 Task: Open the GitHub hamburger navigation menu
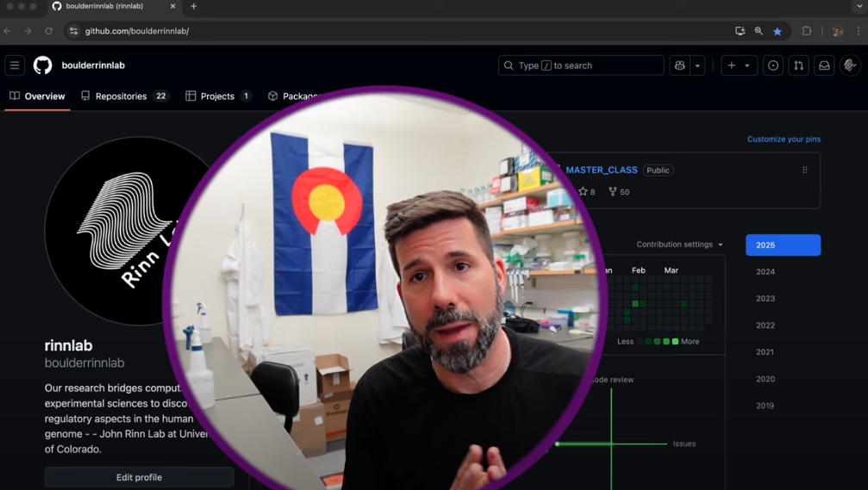coord(15,65)
